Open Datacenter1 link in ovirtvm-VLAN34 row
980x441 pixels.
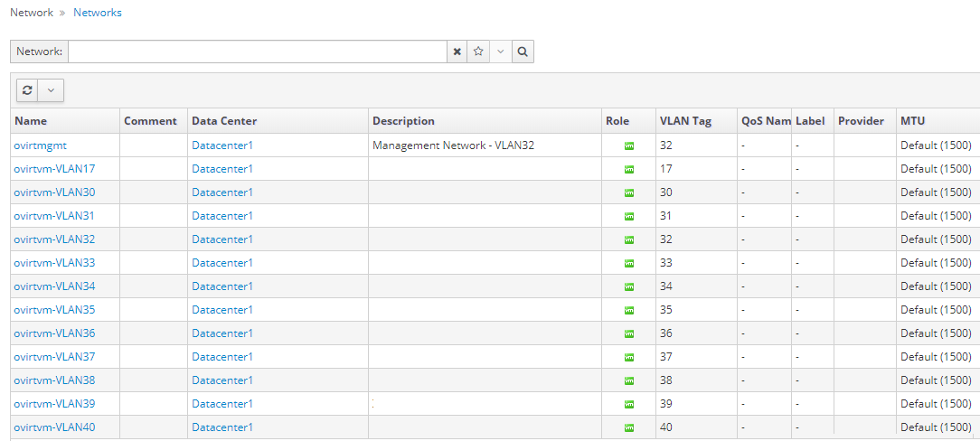tap(222, 286)
